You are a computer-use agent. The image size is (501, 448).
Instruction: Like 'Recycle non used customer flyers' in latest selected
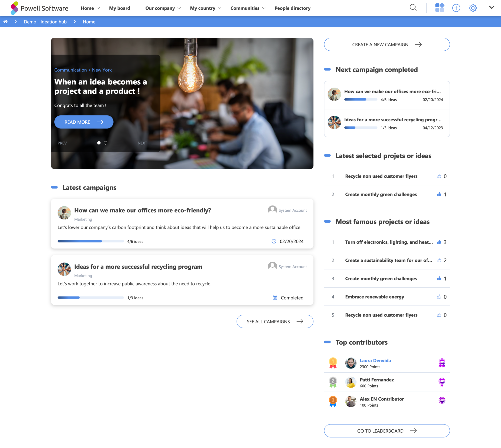tap(439, 176)
